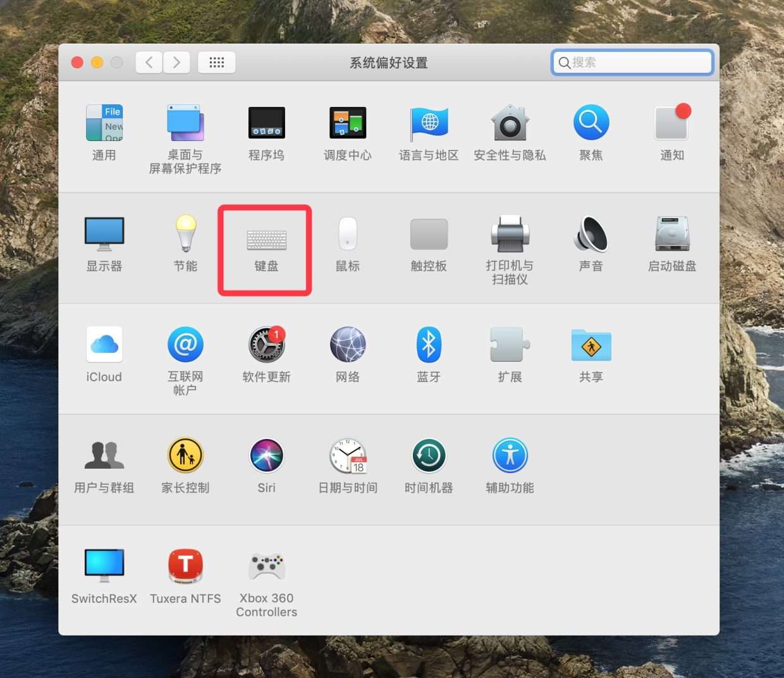Click the back navigation arrow
784x678 pixels.
(x=149, y=62)
